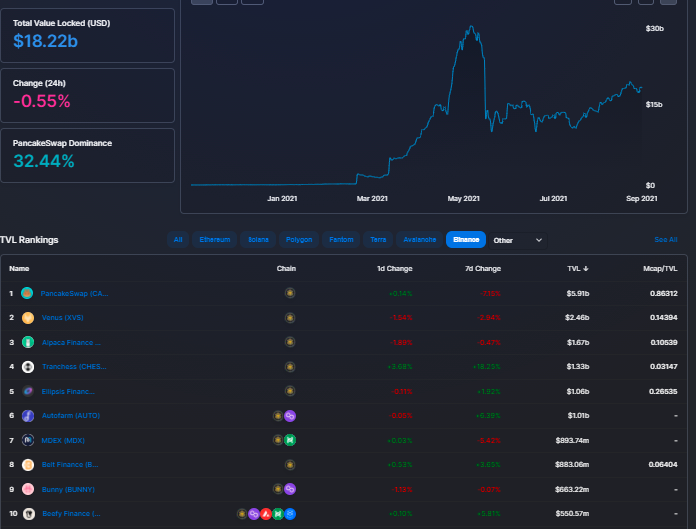Click Polygon chain icon in Autofarm row
This screenshot has height=529, width=696.
pyautogui.click(x=290, y=416)
